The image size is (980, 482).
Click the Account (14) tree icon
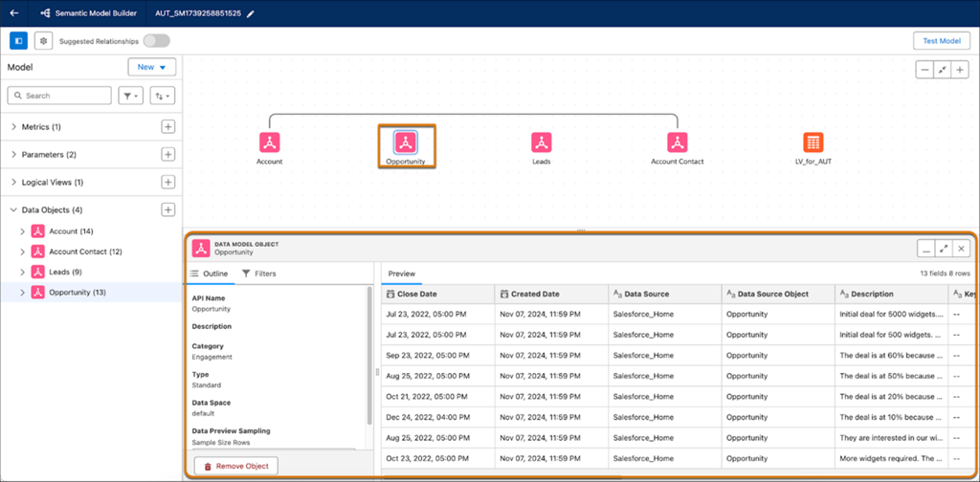(37, 231)
